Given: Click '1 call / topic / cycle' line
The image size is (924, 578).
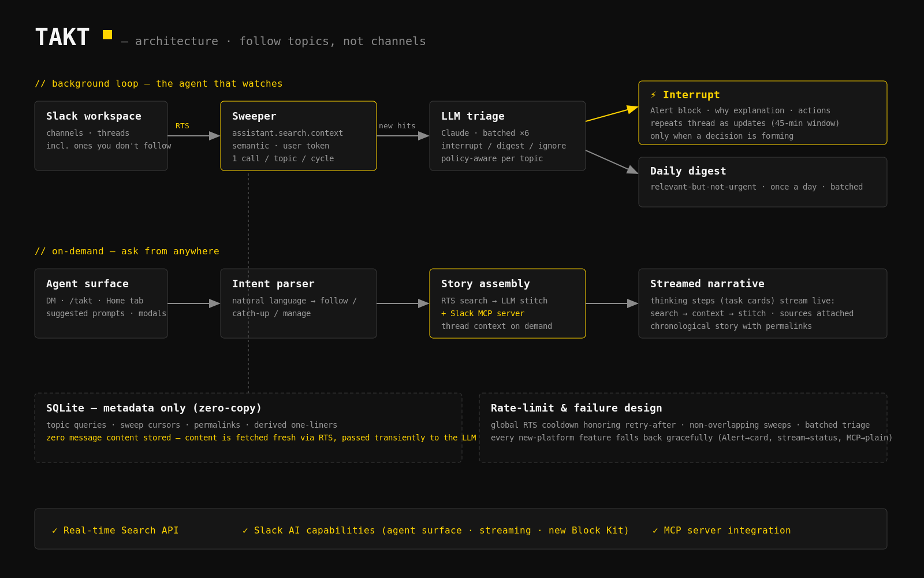Looking at the screenshot, I should (x=283, y=158).
